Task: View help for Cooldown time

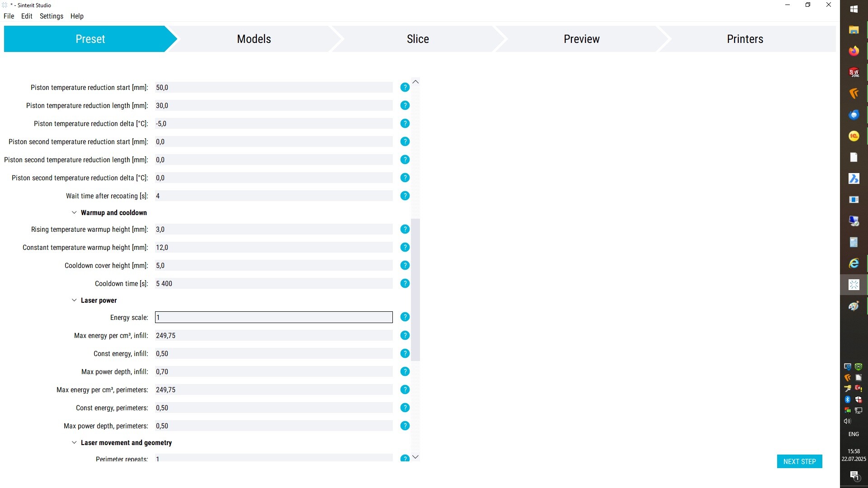Action: pos(405,283)
